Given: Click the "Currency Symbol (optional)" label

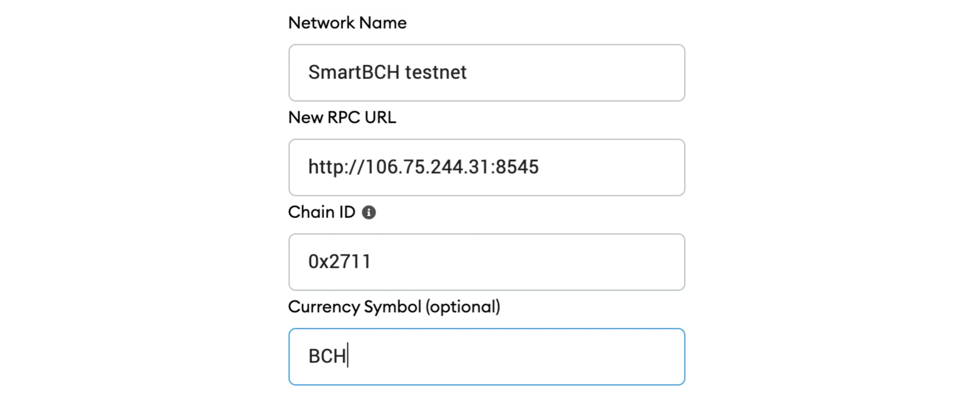Looking at the screenshot, I should (x=394, y=307).
